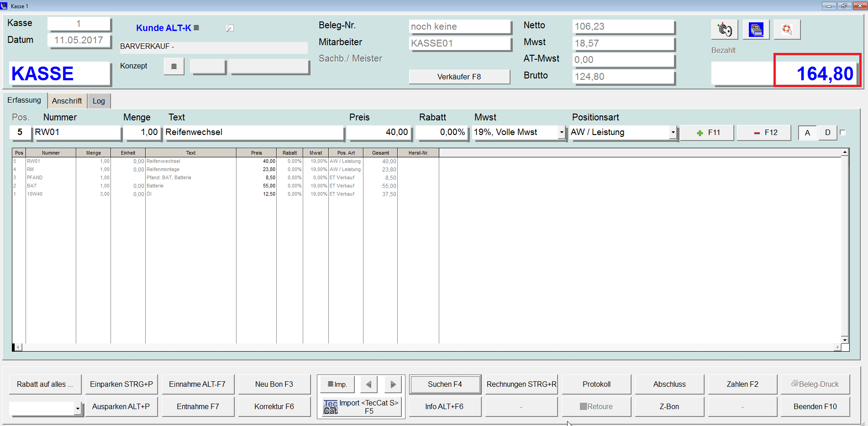The width and height of the screenshot is (868, 426).
Task: Click the Pos. field showing 5
Action: [20, 133]
